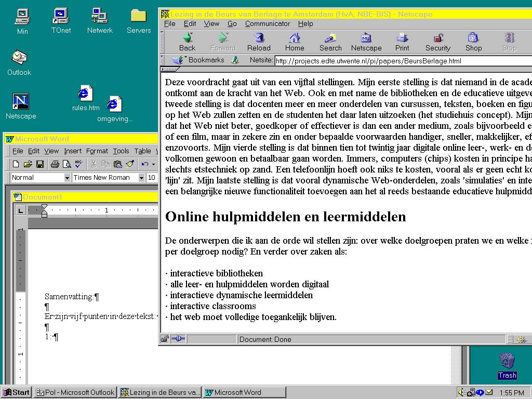Reload the page in Netscape

(259, 42)
